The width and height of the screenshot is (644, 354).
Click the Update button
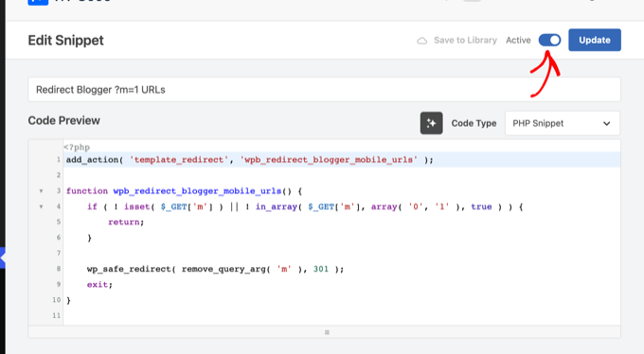coord(595,40)
